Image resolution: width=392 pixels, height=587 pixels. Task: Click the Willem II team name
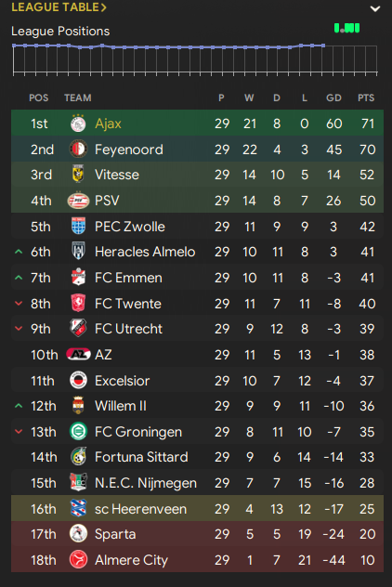pyautogui.click(x=121, y=406)
